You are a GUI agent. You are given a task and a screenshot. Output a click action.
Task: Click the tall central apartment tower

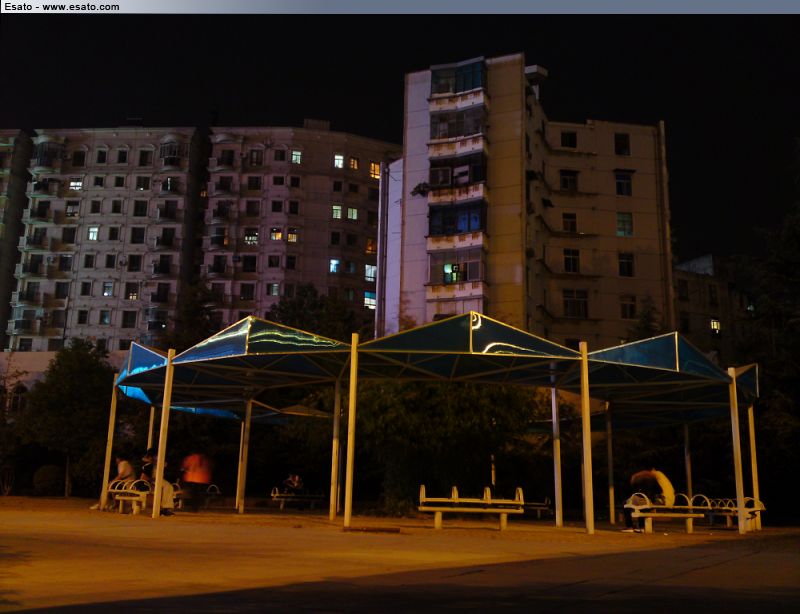click(462, 190)
